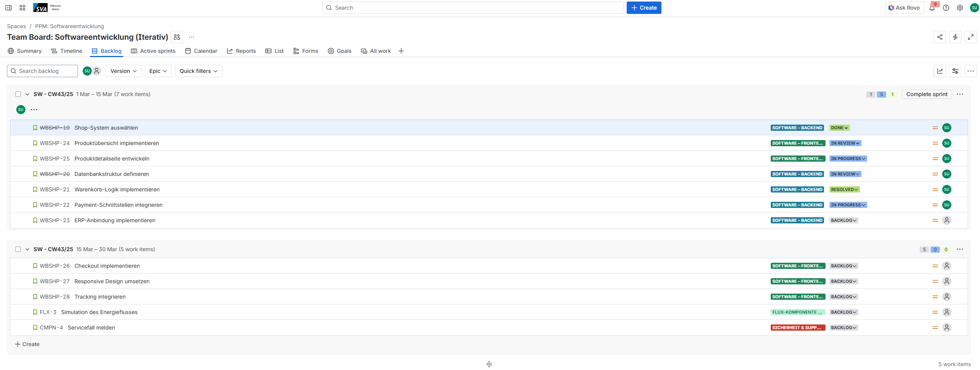The height and width of the screenshot is (370, 980).
Task: Open the insights chart icon
Action: pyautogui.click(x=940, y=71)
